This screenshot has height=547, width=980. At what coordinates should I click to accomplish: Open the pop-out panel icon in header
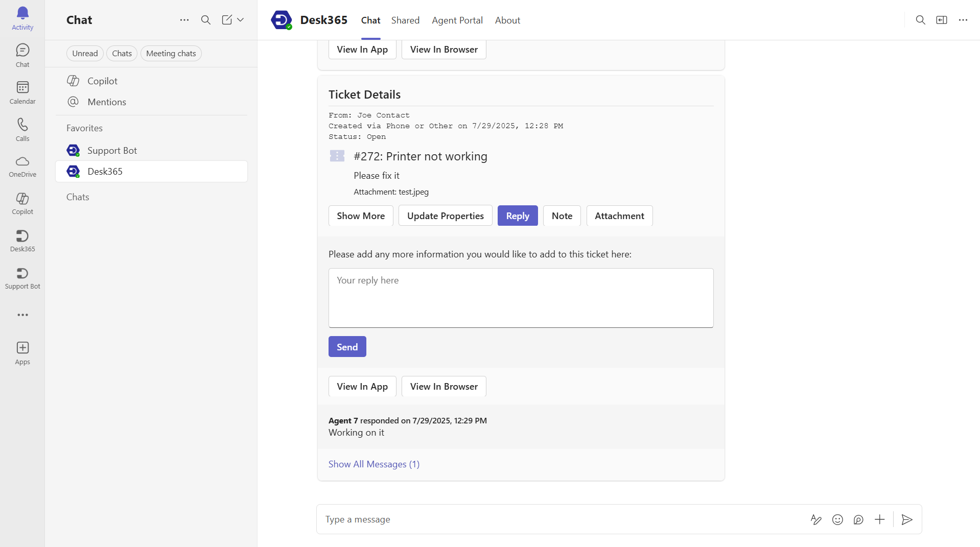942,20
